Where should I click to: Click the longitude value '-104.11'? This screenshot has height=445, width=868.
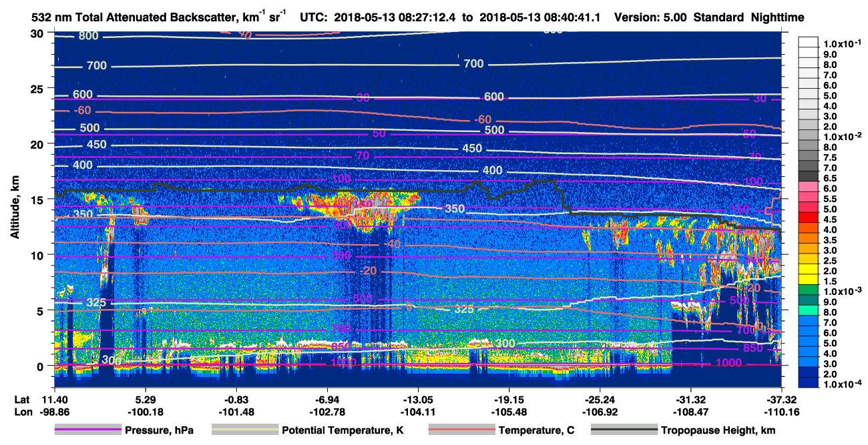(418, 412)
